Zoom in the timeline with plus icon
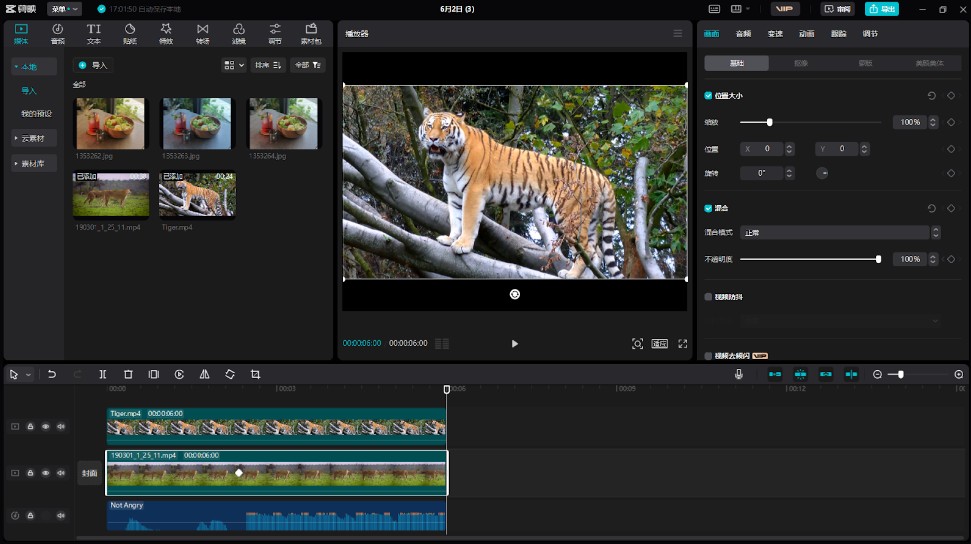Image resolution: width=971 pixels, height=544 pixels. 959,374
